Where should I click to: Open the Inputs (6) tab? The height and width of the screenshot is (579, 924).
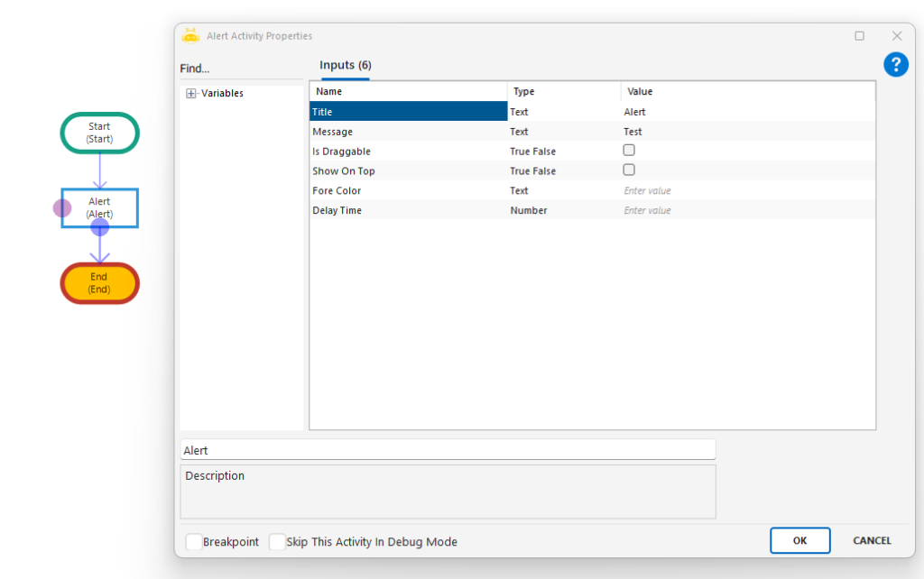click(346, 66)
